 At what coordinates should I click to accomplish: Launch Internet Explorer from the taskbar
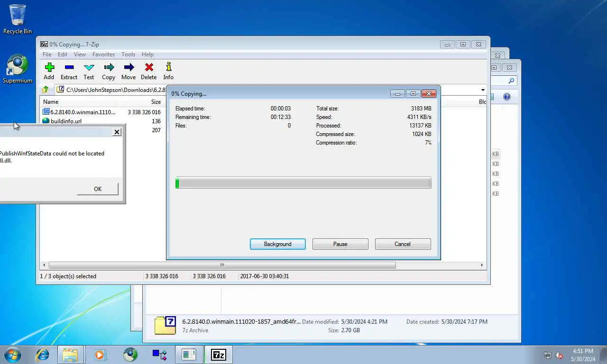(43, 355)
